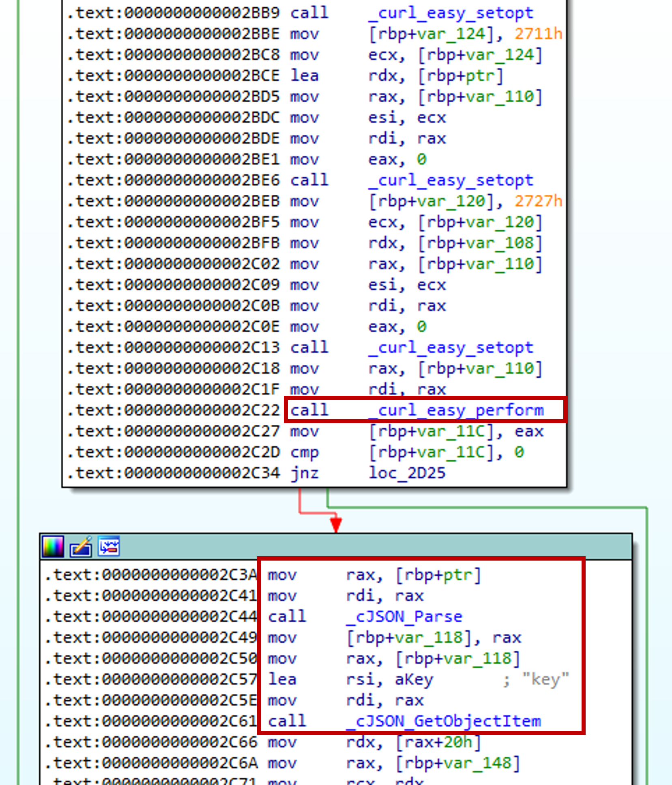Click _curl_easy_setopt at address 2BE6
Image resolution: width=672 pixels, height=785 pixels.
[x=451, y=180]
